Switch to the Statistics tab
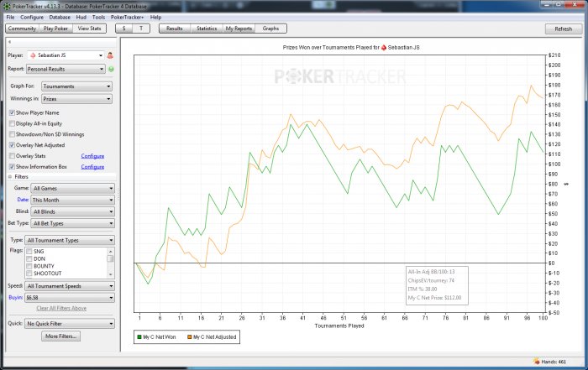Viewport: 588px width, 370px height. pyautogui.click(x=206, y=29)
